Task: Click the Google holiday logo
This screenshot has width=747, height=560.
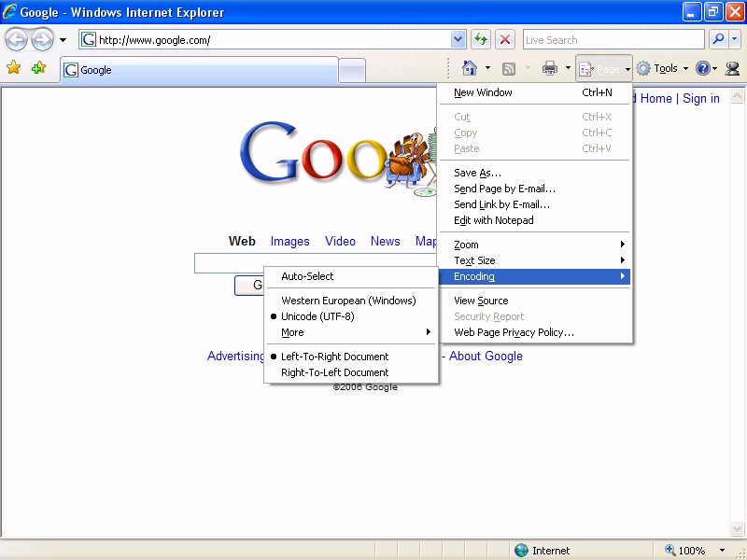Action: tap(338, 159)
